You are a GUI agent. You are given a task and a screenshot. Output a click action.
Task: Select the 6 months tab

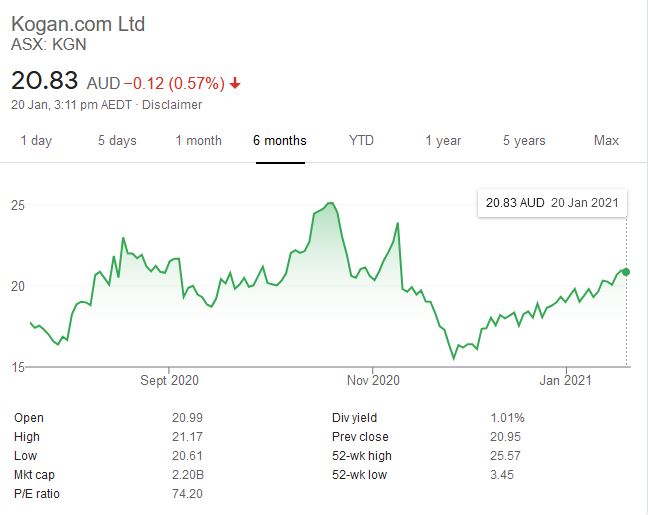pyautogui.click(x=280, y=140)
